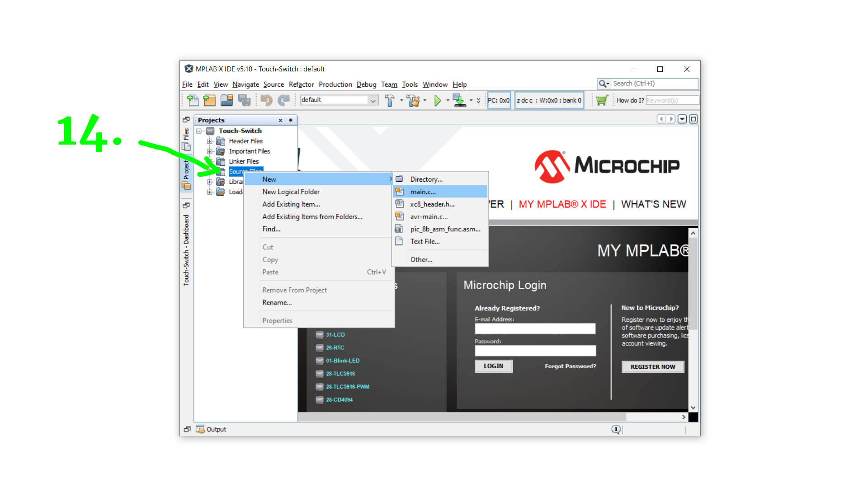
Task: Click the REGISTER NOW button
Action: click(x=652, y=366)
